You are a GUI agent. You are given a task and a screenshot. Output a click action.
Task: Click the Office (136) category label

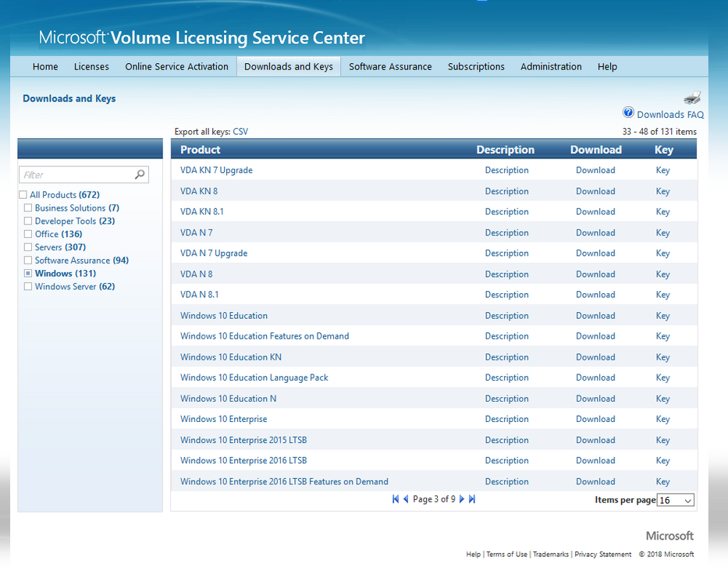59,234
